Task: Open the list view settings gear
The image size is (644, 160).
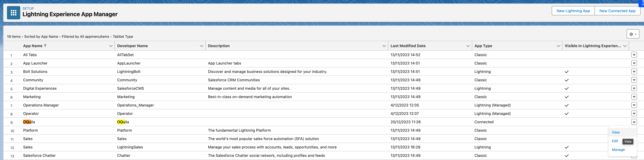Action: (632, 34)
